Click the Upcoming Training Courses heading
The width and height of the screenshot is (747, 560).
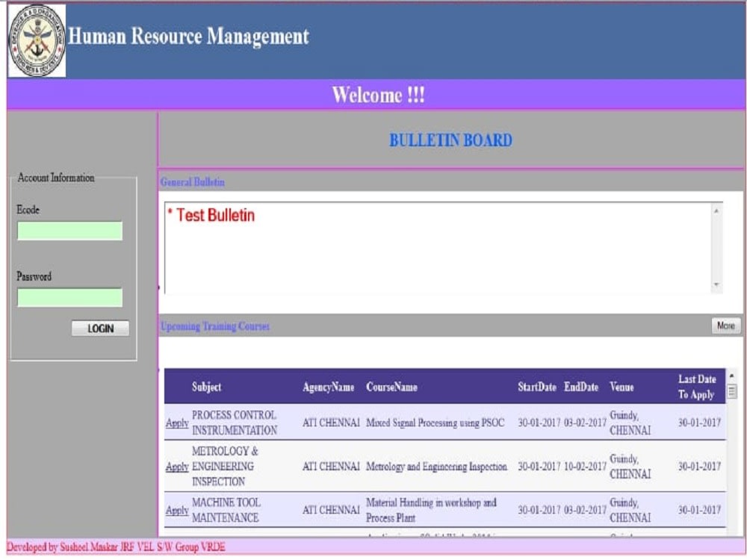point(215,326)
